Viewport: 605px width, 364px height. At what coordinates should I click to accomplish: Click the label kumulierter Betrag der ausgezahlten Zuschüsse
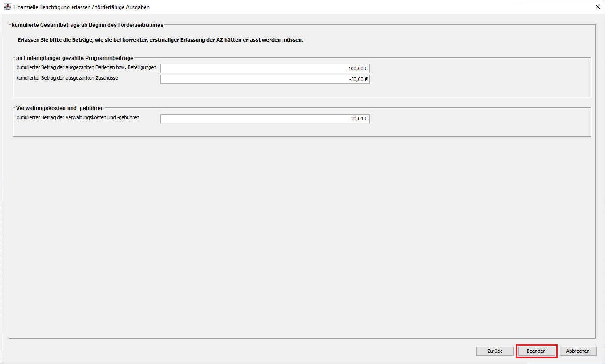coord(67,78)
